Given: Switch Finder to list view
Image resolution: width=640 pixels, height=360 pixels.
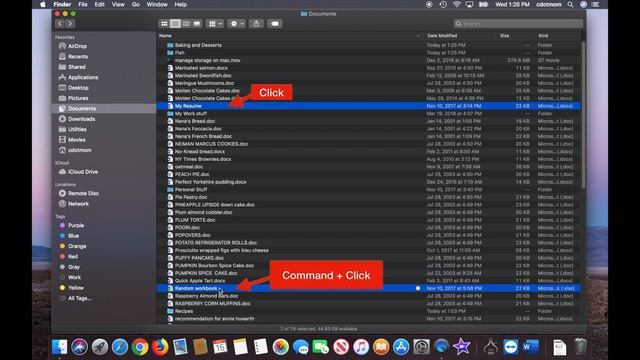Looking at the screenshot, I should pos(175,24).
